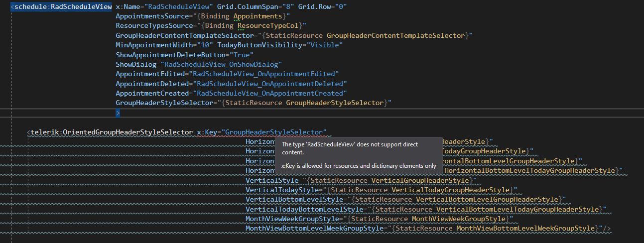Screen dimensions: 644x243
Task: Click the VerticalStyle attribute name
Action: [272, 180]
